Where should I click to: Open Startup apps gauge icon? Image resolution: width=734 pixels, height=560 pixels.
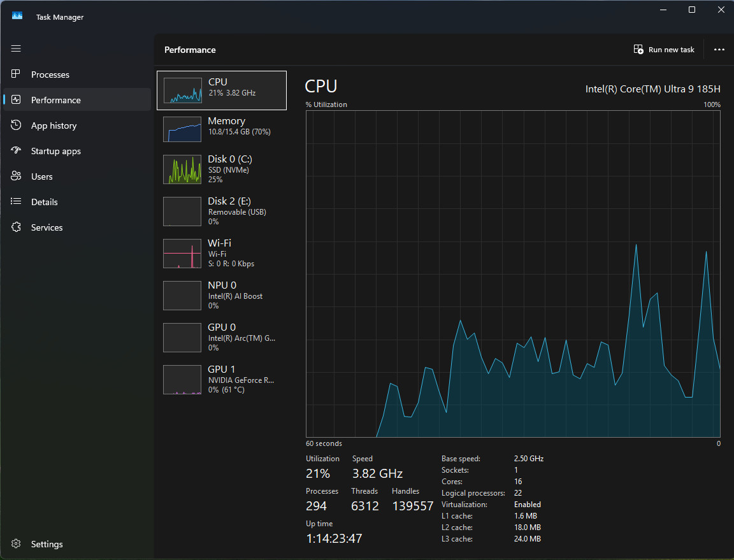(x=16, y=150)
